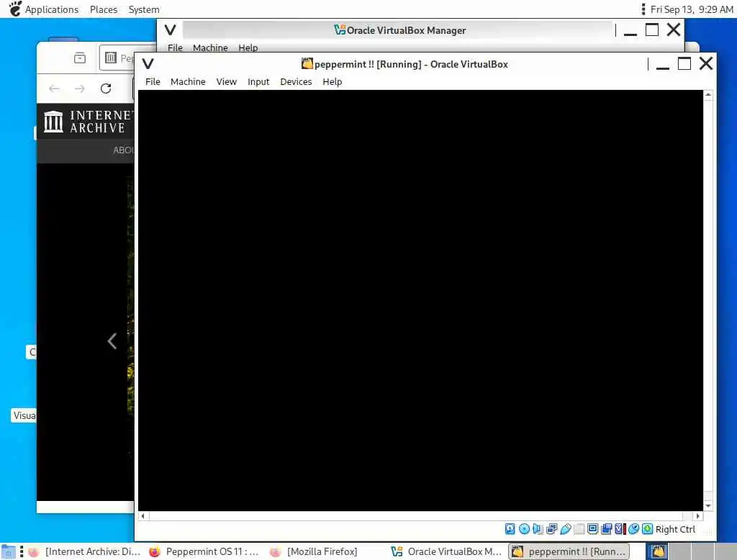Switch to Oracle VirtualBox Manager taskbar entry
737x560 pixels.
pos(446,551)
